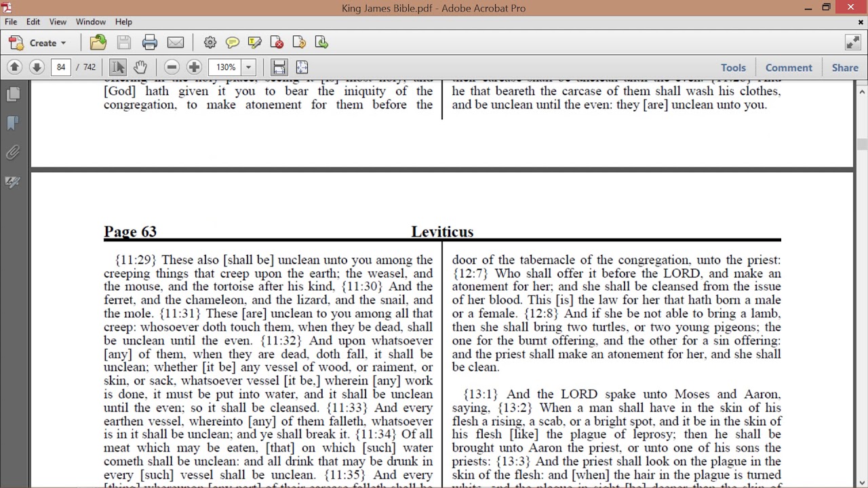Add sticky note comment icon
Viewport: 868px width, 488px height.
233,43
